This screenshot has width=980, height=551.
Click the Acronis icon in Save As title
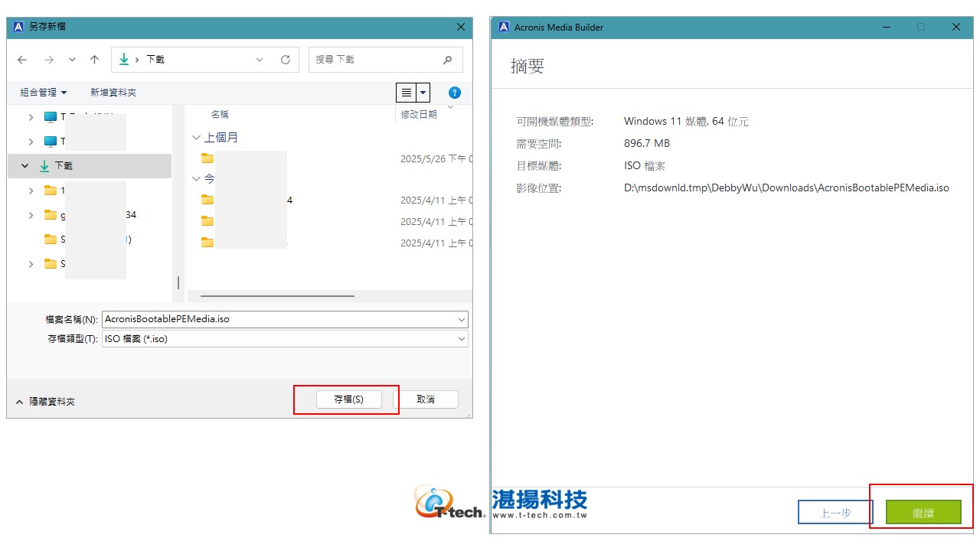coord(18,27)
